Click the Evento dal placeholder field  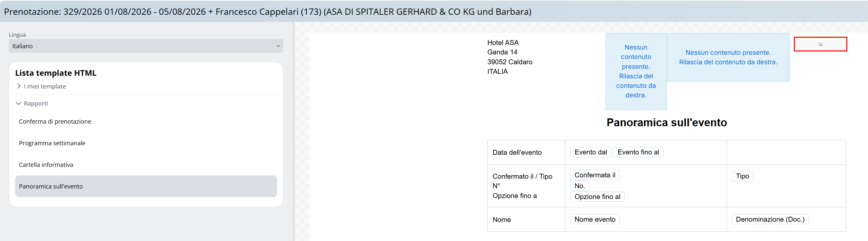pyautogui.click(x=590, y=152)
